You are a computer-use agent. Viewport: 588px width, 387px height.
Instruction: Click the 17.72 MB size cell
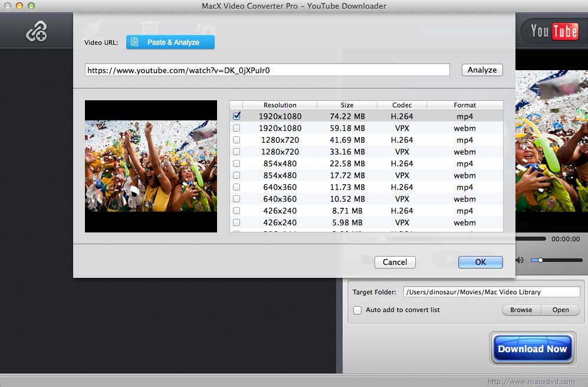(347, 175)
